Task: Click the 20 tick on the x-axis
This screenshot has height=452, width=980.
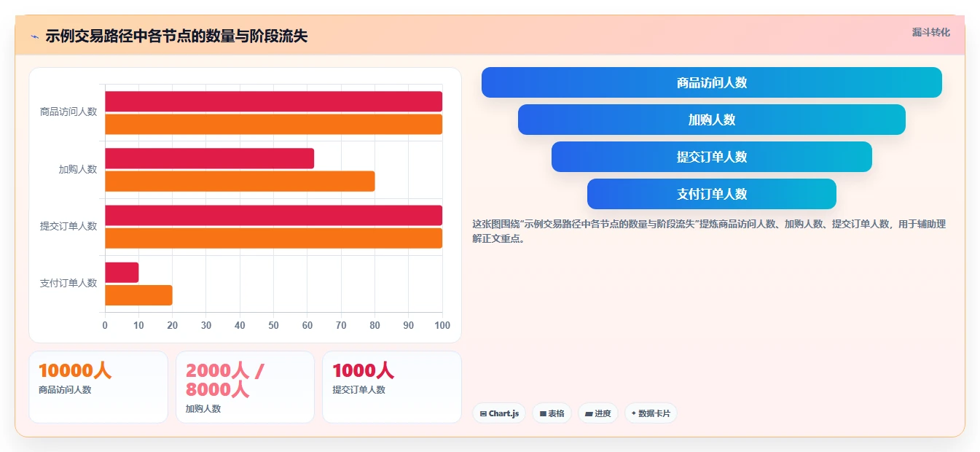Action: pos(173,325)
